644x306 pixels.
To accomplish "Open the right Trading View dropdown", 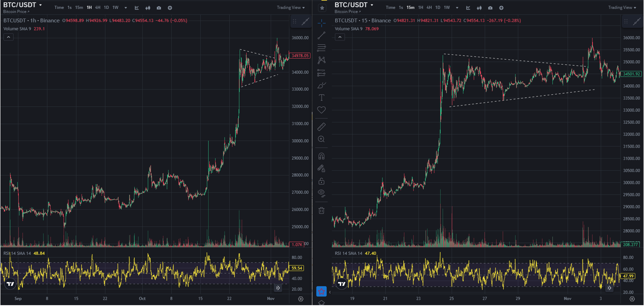I will pyautogui.click(x=622, y=8).
